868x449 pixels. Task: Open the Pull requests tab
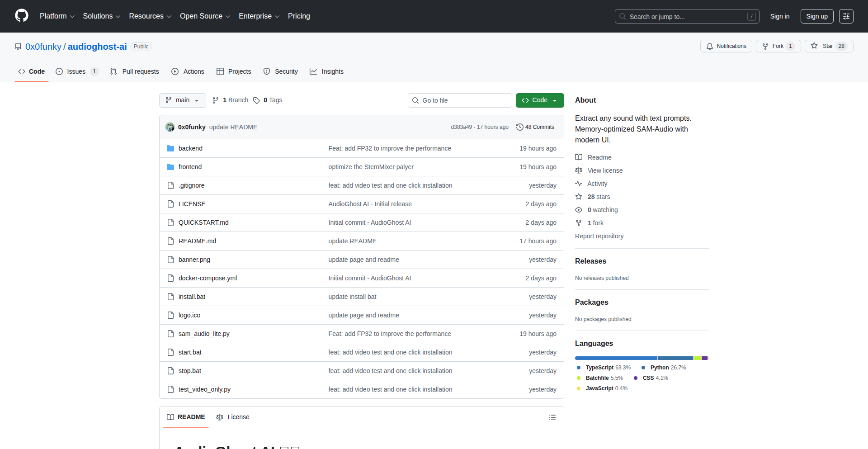[135, 71]
